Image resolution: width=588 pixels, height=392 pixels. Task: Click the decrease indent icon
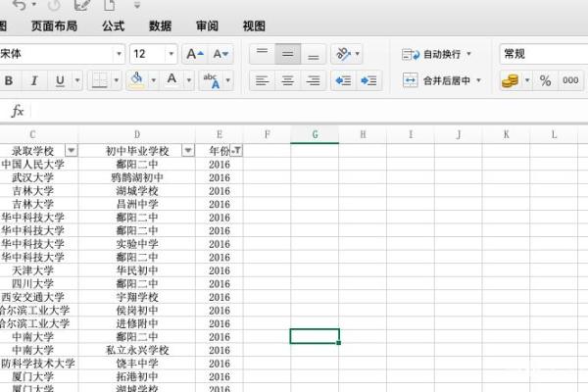point(344,80)
